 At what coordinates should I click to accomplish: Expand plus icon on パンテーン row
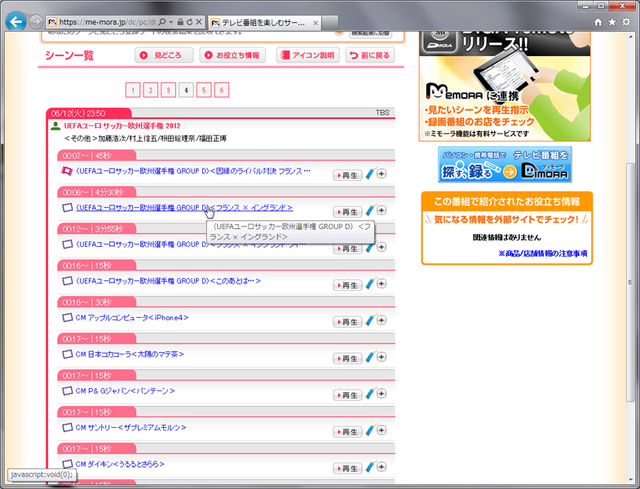click(x=381, y=393)
